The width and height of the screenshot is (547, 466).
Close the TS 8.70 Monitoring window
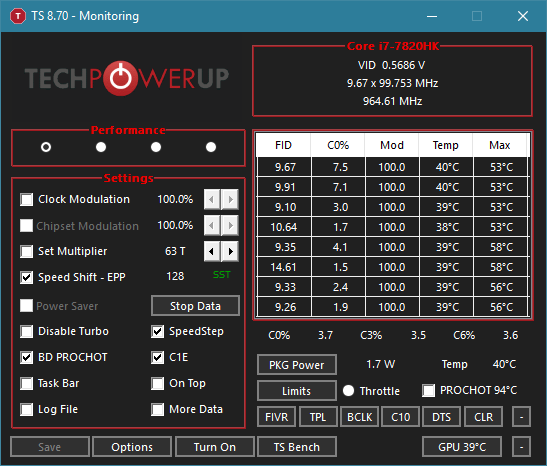pos(523,16)
